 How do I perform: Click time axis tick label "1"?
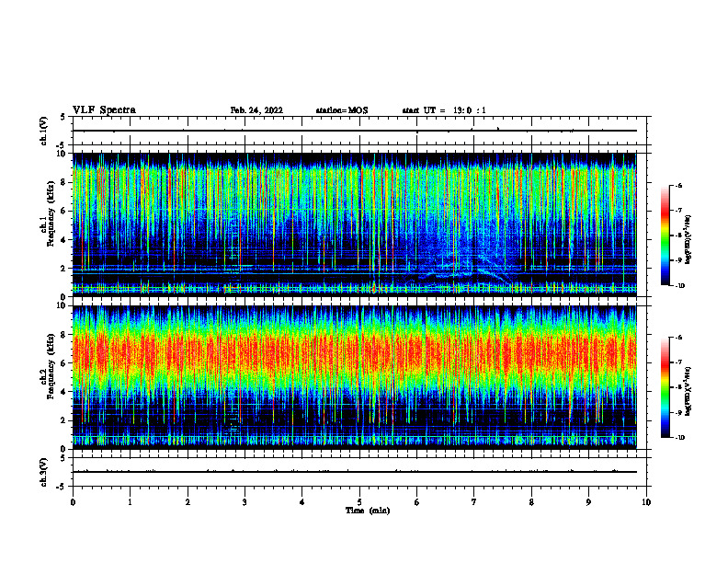click(130, 502)
